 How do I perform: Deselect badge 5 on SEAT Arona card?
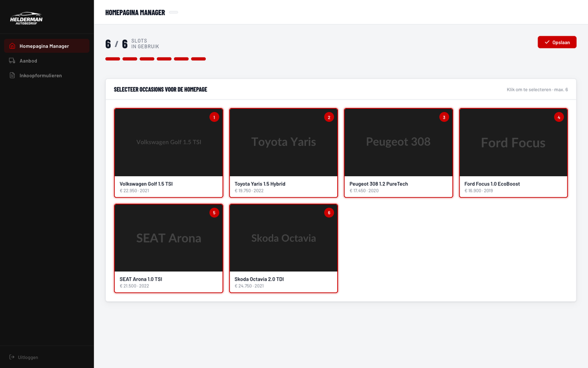coord(214,212)
